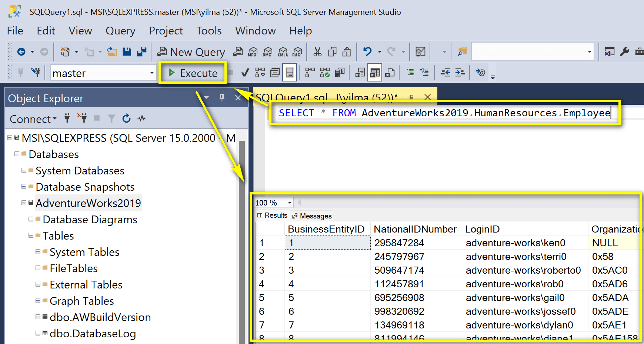Toggle Include Live Query Statistics
Viewport: 644px width, 344px height.
click(325, 73)
